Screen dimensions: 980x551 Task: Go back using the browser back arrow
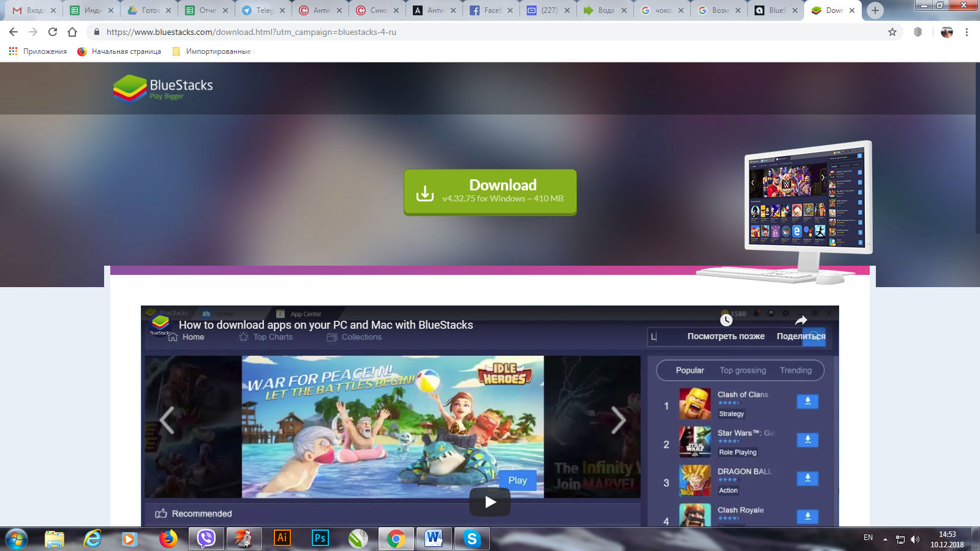tap(13, 32)
